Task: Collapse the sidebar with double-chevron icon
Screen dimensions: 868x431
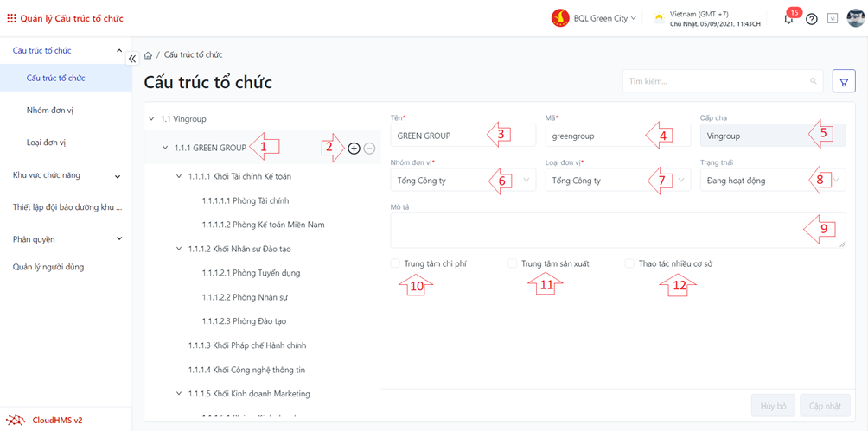Action: pyautogui.click(x=132, y=59)
